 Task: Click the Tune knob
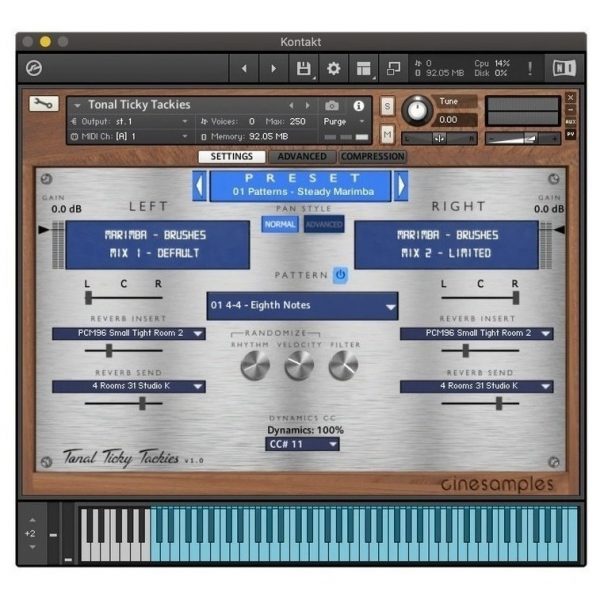(x=417, y=111)
